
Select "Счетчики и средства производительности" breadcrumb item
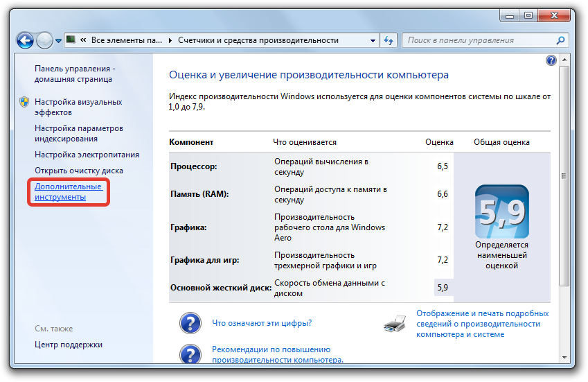(258, 40)
